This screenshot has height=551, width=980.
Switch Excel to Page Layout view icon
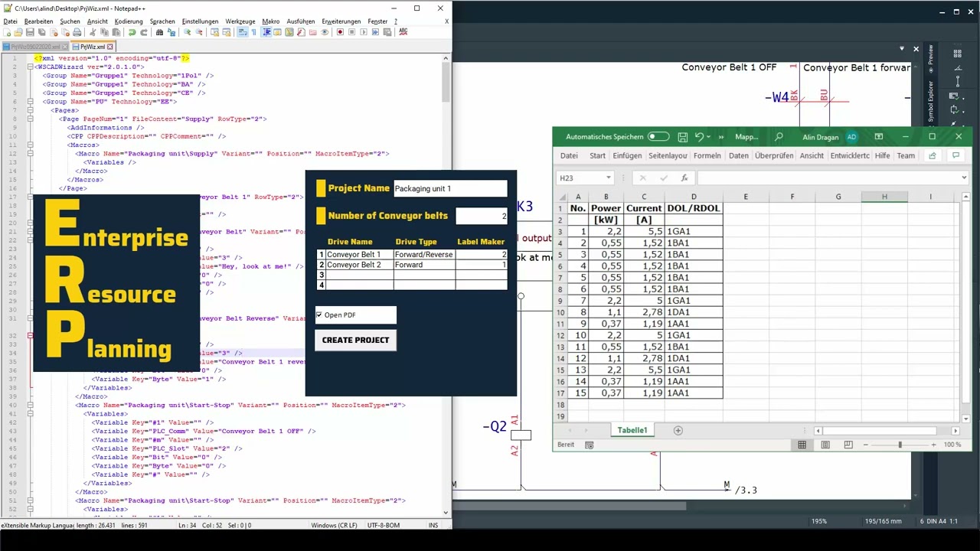click(825, 445)
